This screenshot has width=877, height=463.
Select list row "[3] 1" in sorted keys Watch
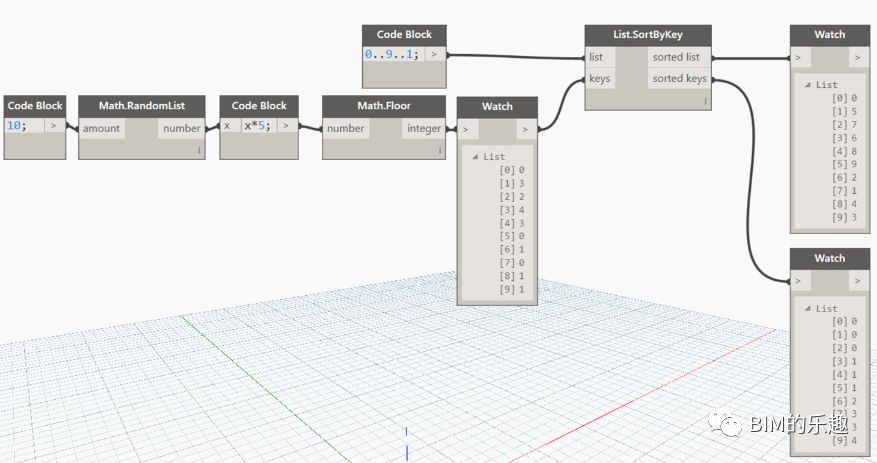click(x=845, y=361)
